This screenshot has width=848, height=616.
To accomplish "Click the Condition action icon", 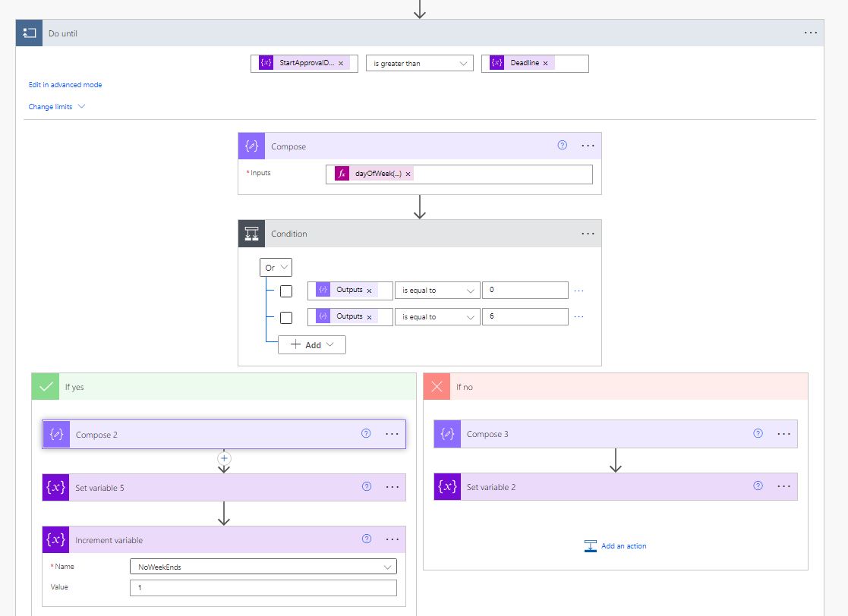I will (x=251, y=233).
